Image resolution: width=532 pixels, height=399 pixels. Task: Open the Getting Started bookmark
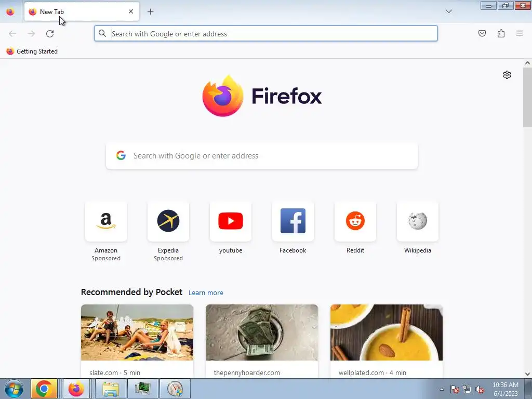[x=32, y=51]
